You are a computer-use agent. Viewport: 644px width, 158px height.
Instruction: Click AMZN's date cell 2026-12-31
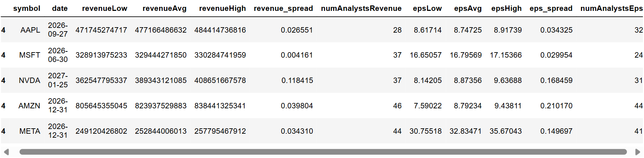58,105
